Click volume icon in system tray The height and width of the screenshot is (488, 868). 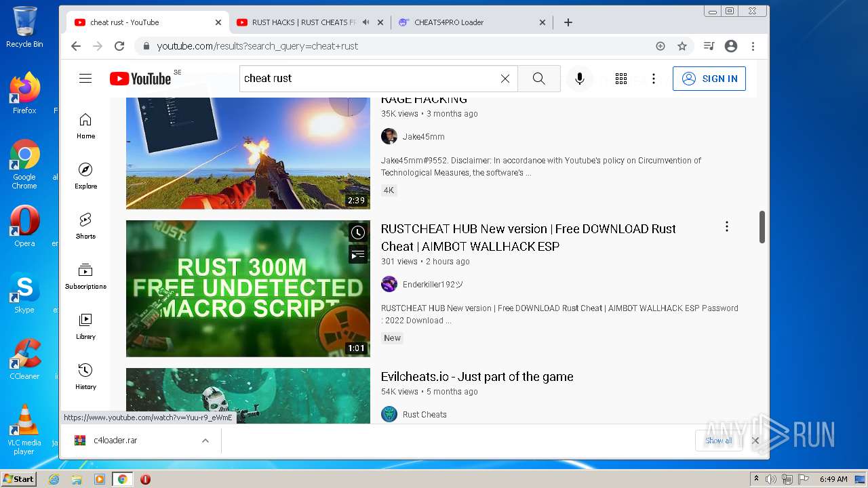(772, 479)
